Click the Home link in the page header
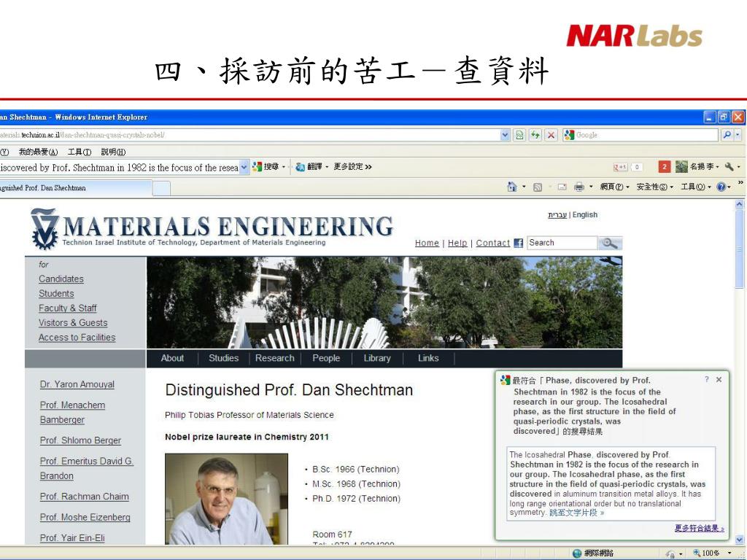747x560 pixels. [x=427, y=243]
